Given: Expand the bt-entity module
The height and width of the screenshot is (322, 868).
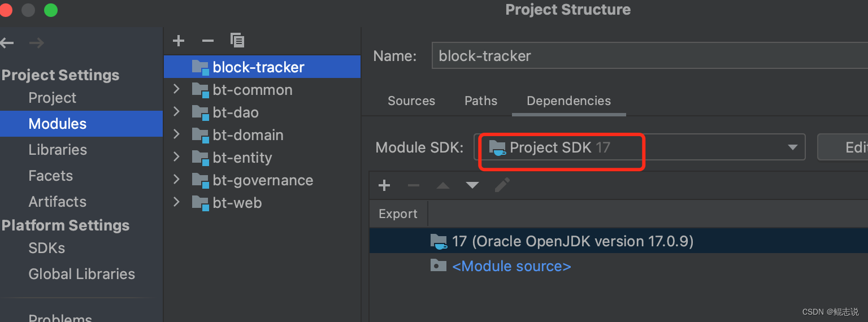Looking at the screenshot, I should 176,157.
